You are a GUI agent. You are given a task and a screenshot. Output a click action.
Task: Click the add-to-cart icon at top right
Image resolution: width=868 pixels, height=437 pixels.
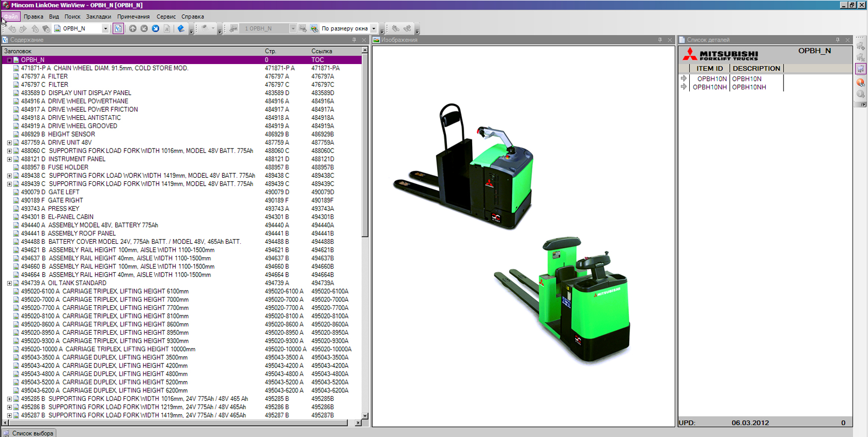coord(861,46)
